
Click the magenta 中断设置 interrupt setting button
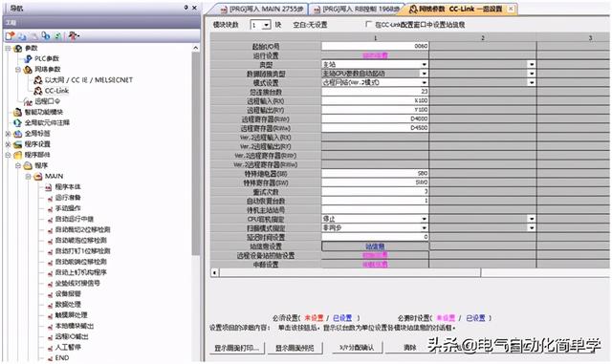tap(375, 265)
